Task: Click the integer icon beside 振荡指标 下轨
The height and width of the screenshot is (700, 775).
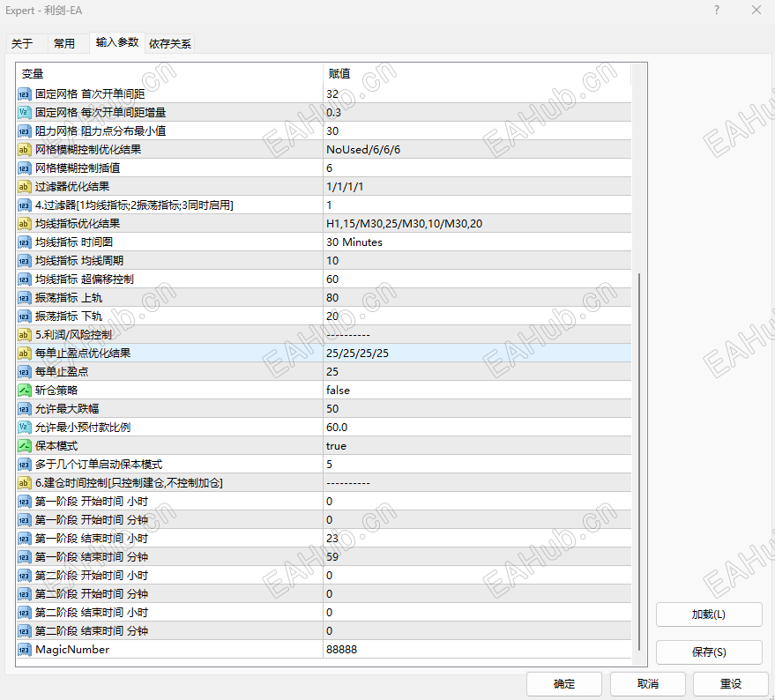Action: [x=24, y=316]
